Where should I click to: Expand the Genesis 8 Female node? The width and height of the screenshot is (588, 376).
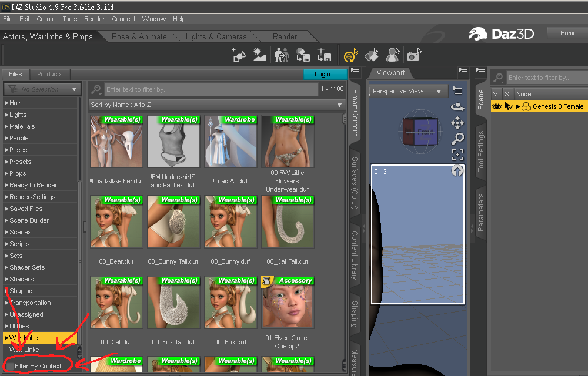click(x=518, y=106)
